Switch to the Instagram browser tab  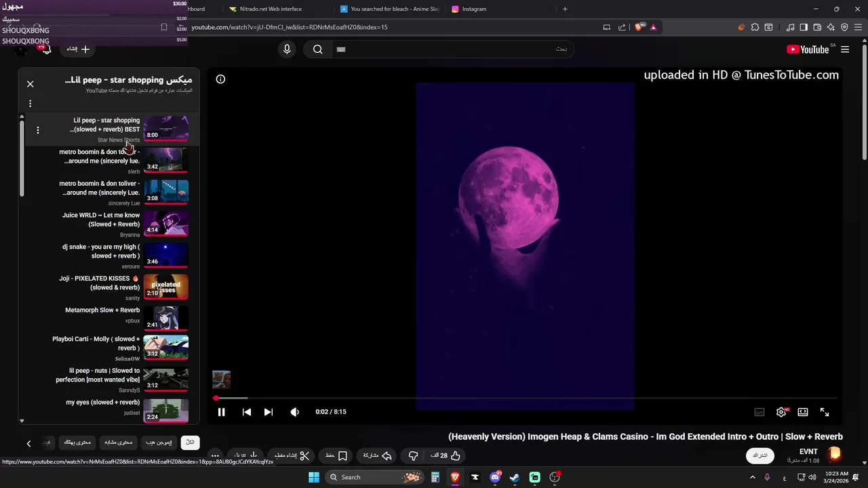click(x=475, y=9)
